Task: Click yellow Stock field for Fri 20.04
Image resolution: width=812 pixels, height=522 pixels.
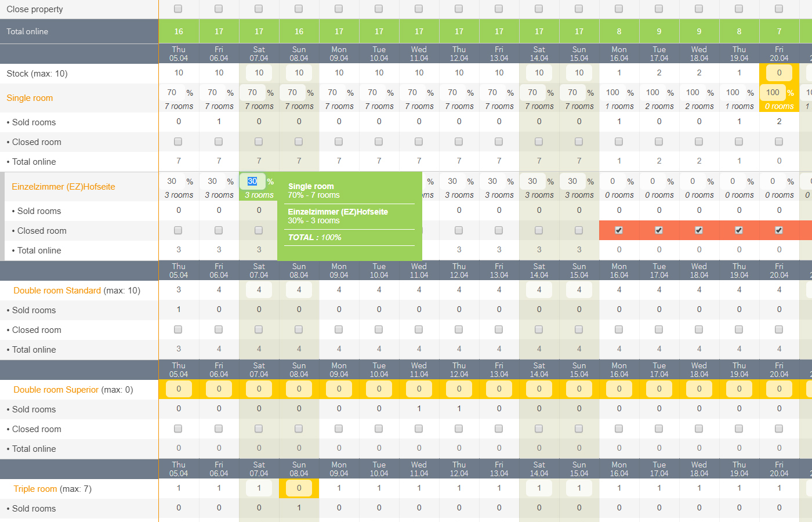Action: pos(779,73)
